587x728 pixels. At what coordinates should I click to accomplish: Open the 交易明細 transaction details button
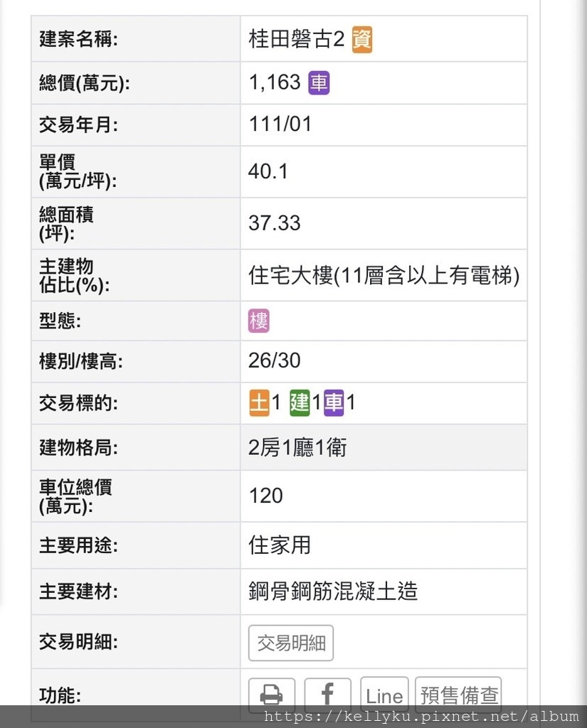click(x=291, y=643)
